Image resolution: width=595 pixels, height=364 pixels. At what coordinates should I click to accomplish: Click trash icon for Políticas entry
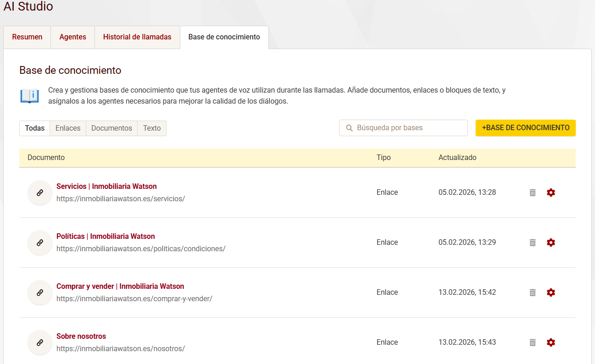(x=533, y=243)
